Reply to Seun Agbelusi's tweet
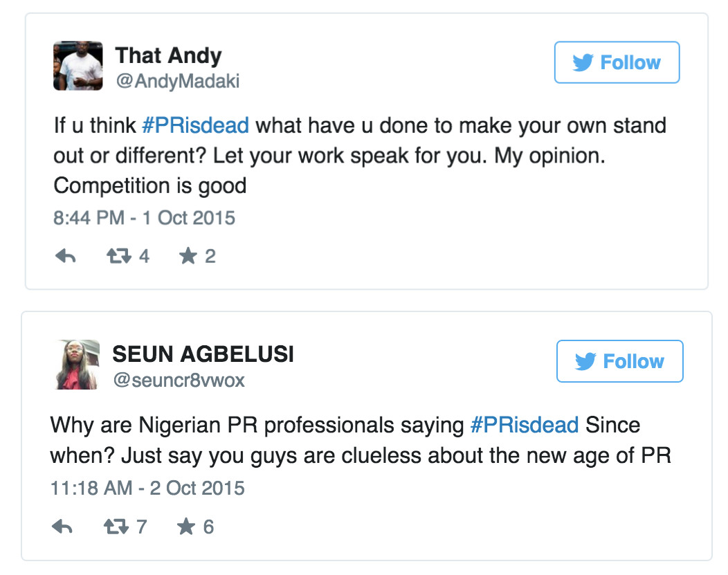This screenshot has height=575, width=728. click(x=62, y=527)
